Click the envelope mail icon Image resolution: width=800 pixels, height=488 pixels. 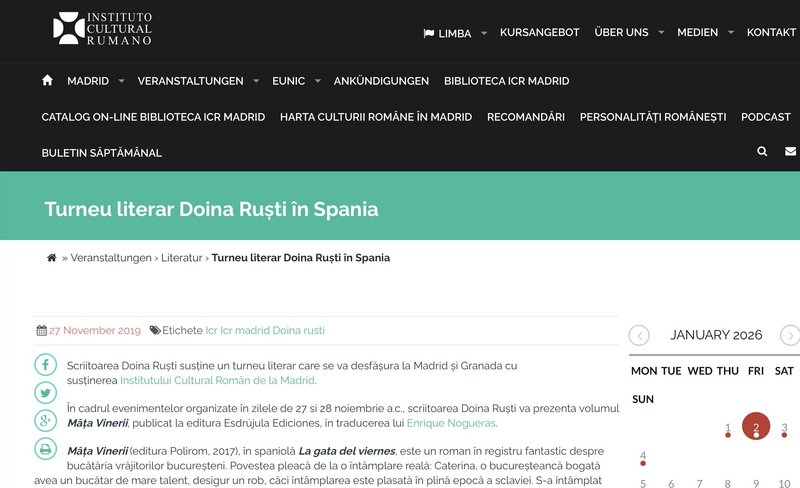791,152
